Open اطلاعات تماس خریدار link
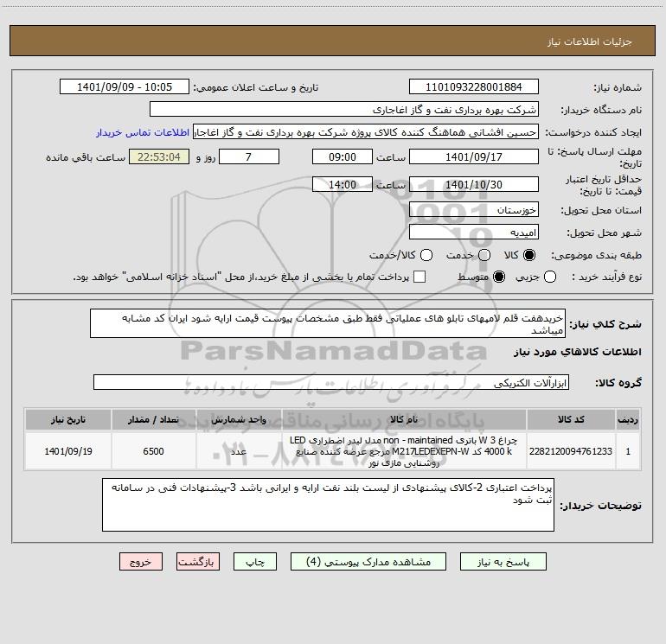 [x=143, y=132]
